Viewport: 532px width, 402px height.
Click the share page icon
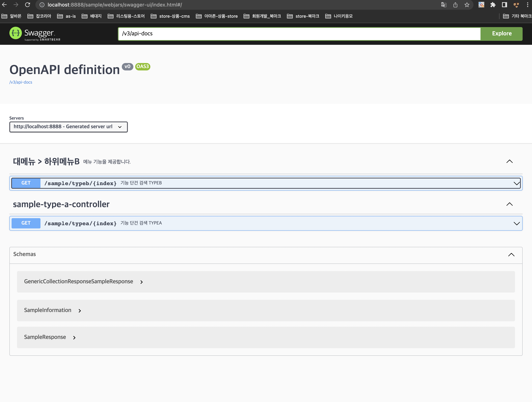coord(455,5)
